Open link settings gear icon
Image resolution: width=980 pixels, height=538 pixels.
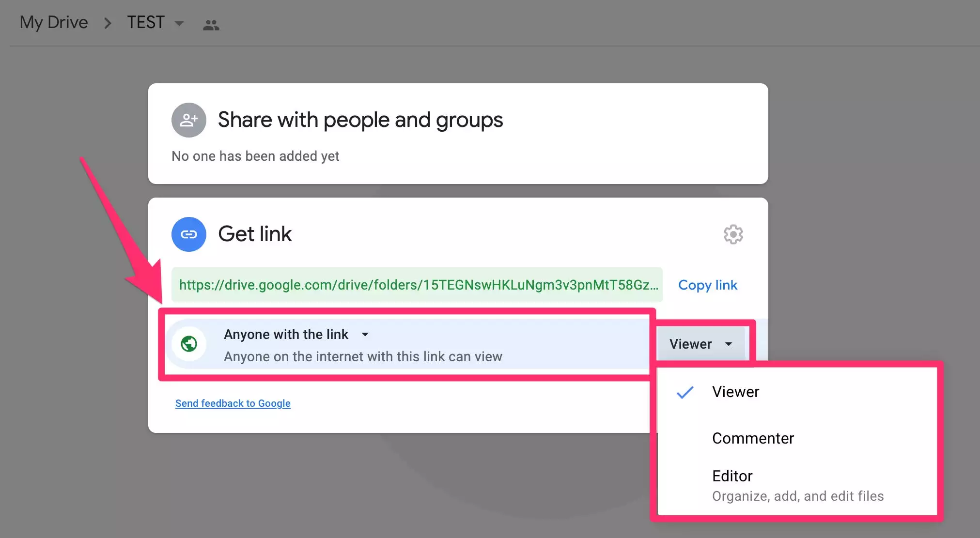(x=733, y=234)
